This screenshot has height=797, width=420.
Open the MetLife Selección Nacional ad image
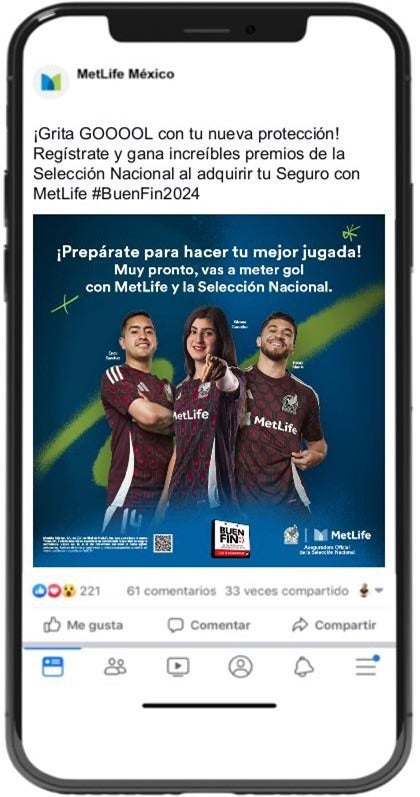point(209,390)
